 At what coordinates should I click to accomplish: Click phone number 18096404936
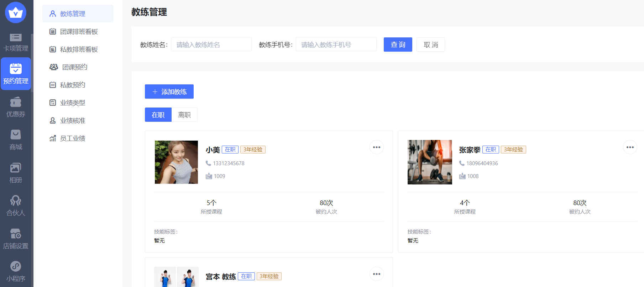tap(482, 163)
